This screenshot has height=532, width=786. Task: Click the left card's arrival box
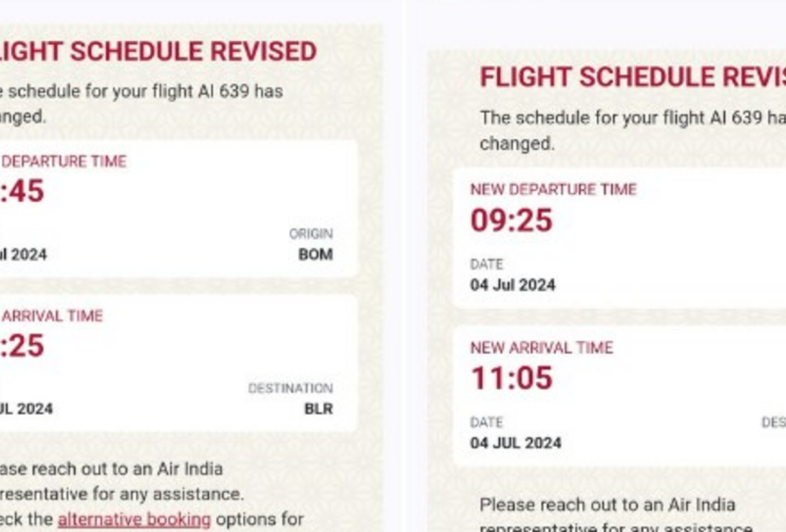coord(178,363)
